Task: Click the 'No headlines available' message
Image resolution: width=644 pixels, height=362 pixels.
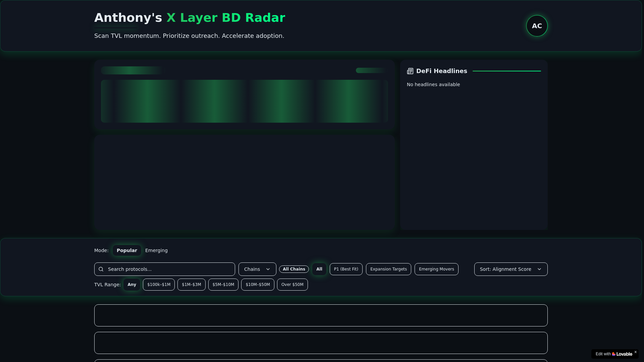Action: (x=433, y=84)
